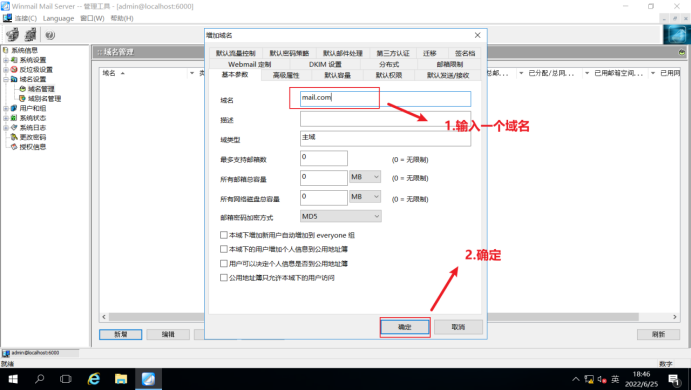Open 域别名管理 in the tree
Screen dimensions: 691x390
point(44,99)
